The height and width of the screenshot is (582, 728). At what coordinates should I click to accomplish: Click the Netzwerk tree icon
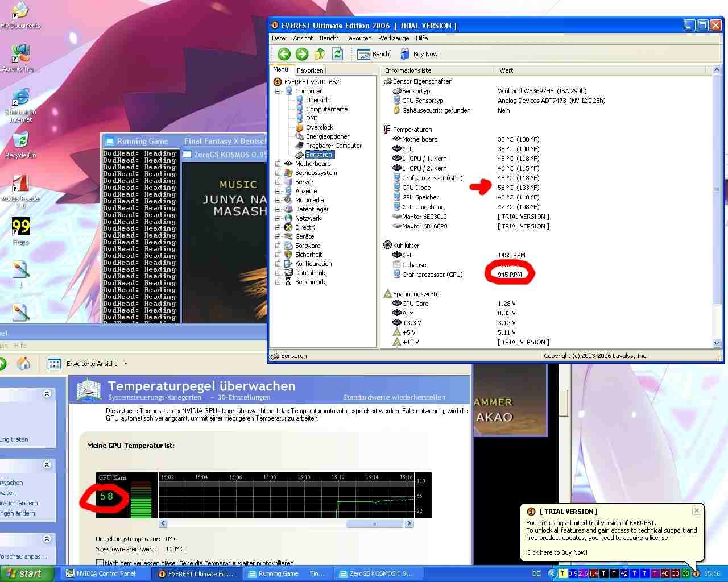(288, 218)
